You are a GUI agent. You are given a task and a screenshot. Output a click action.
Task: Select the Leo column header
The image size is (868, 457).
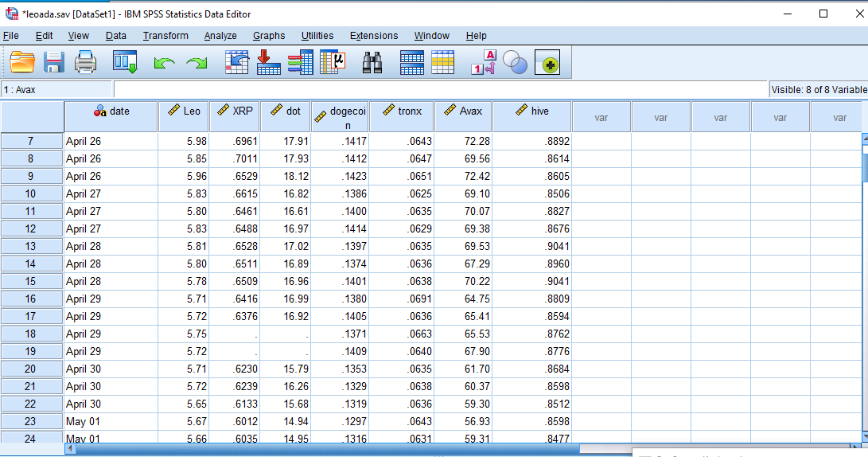click(184, 116)
